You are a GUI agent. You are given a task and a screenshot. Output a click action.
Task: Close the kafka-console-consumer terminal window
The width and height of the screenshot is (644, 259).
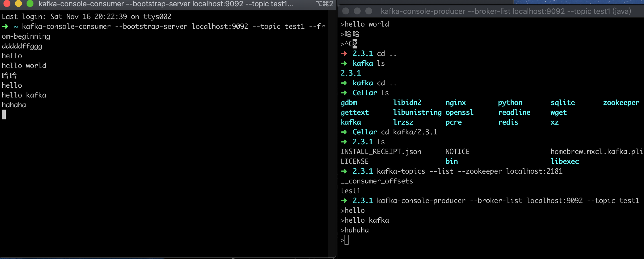pos(7,3)
